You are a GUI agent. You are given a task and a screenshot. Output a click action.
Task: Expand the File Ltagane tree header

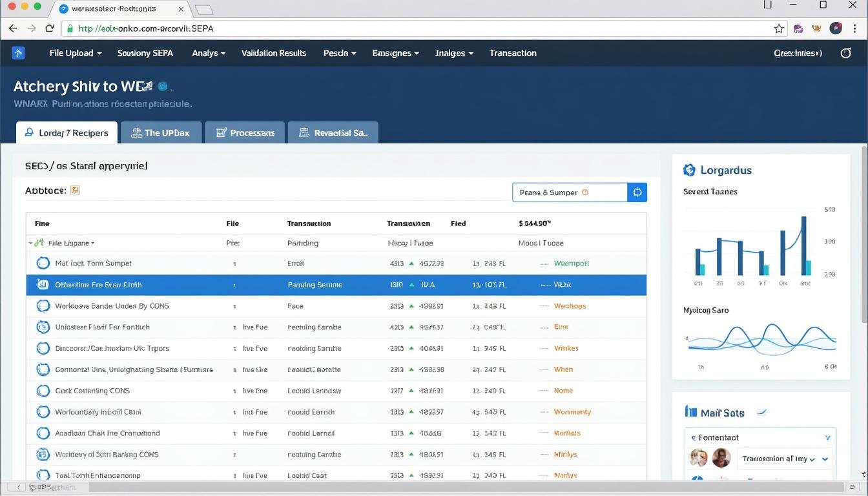[x=31, y=243]
